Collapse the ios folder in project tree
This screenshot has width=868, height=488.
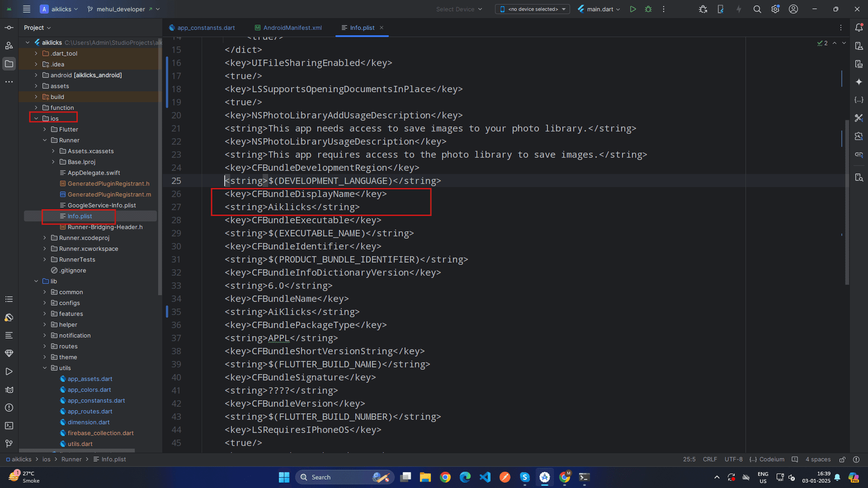click(36, 119)
